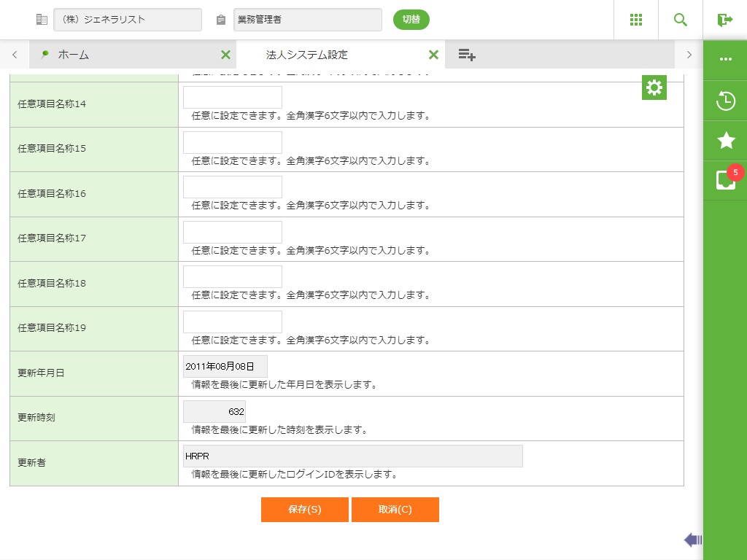Click the company building icon

click(x=42, y=20)
